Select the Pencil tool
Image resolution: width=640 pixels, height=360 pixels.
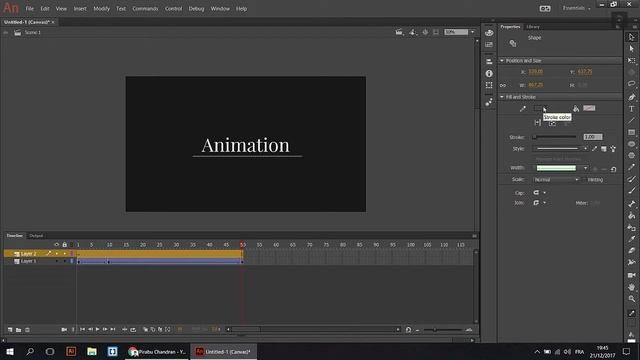(631, 167)
